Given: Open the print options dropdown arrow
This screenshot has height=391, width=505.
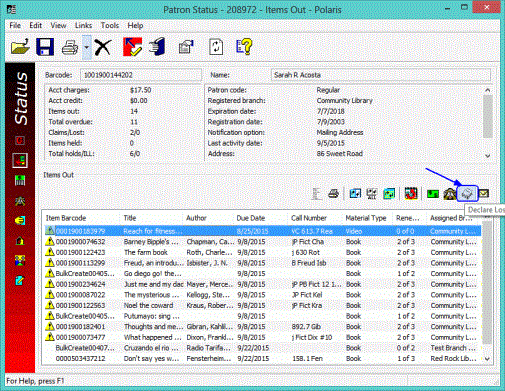Looking at the screenshot, I should pyautogui.click(x=87, y=47).
